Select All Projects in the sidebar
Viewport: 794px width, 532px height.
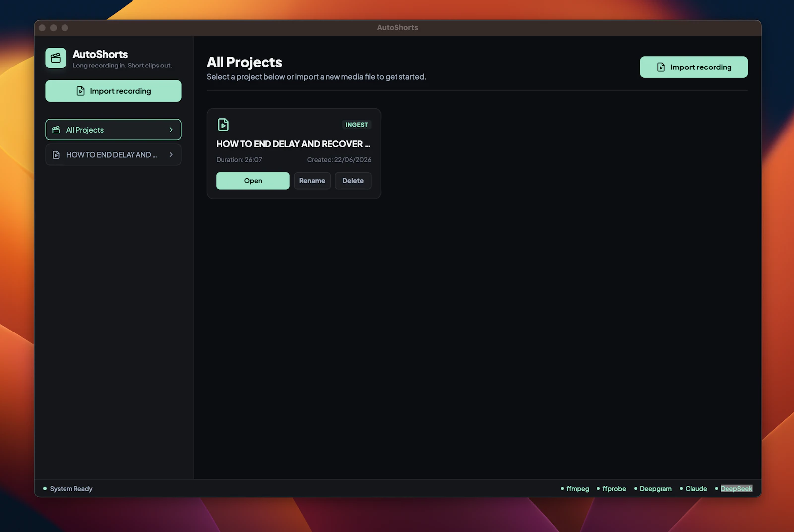(113, 130)
